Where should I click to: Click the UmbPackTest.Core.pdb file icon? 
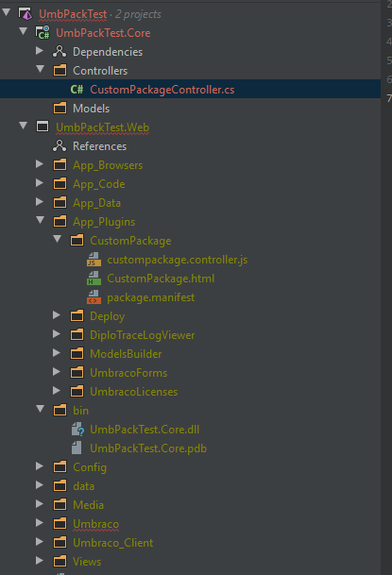(x=77, y=448)
